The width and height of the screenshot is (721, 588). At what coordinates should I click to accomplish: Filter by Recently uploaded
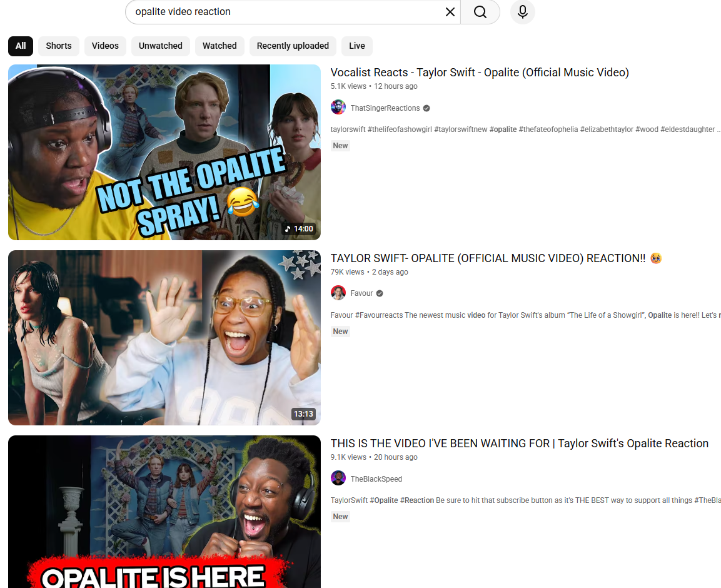point(293,46)
